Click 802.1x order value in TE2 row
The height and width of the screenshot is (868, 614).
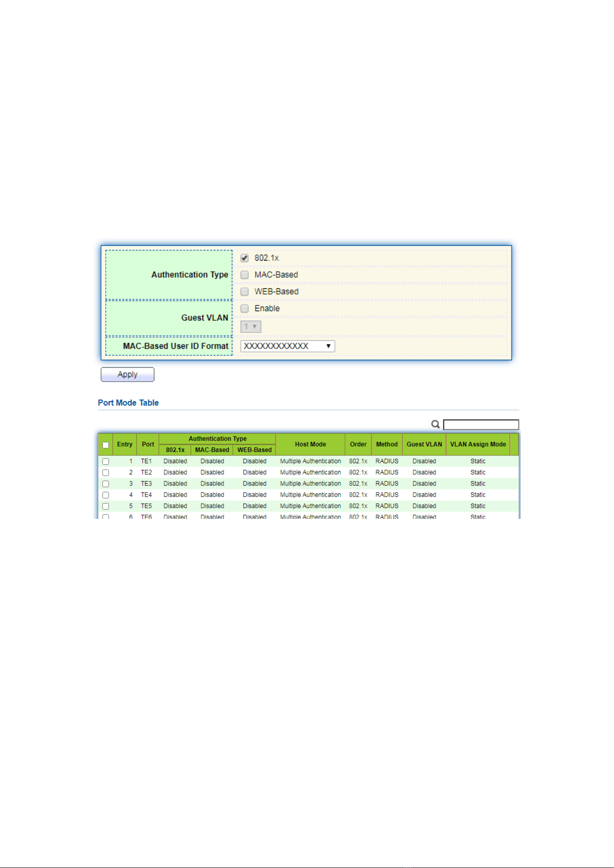(358, 472)
